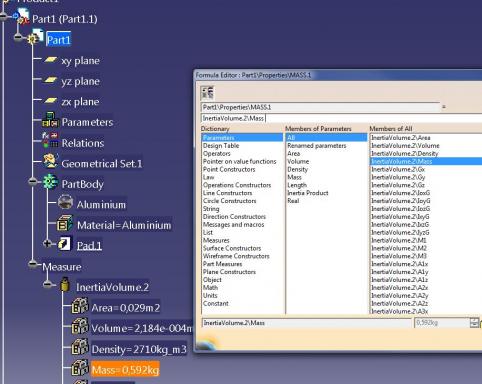The height and width of the screenshot is (384, 482).
Task: Select Pointer on value functions entry
Action: (240, 161)
